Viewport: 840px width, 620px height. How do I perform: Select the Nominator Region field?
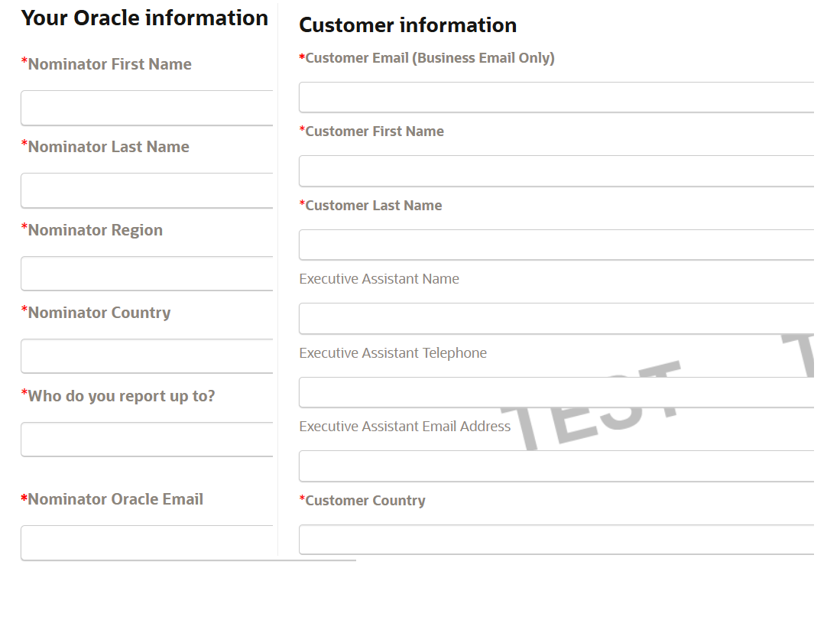click(147, 274)
